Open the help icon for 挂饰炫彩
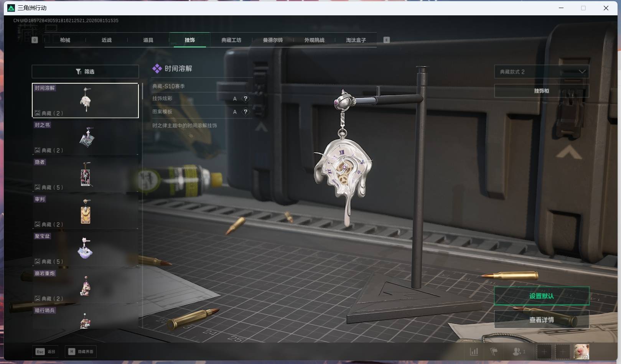 (245, 99)
